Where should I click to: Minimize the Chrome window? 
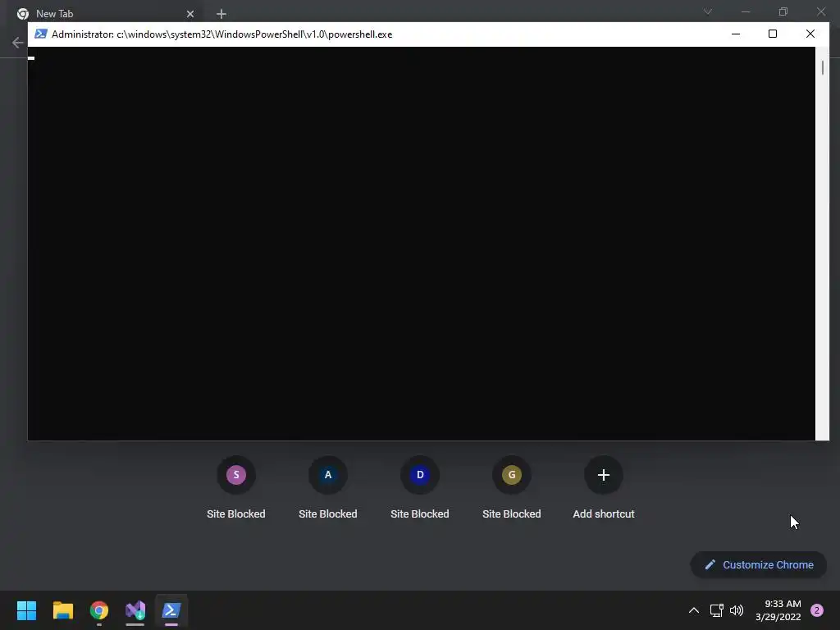tap(746, 11)
